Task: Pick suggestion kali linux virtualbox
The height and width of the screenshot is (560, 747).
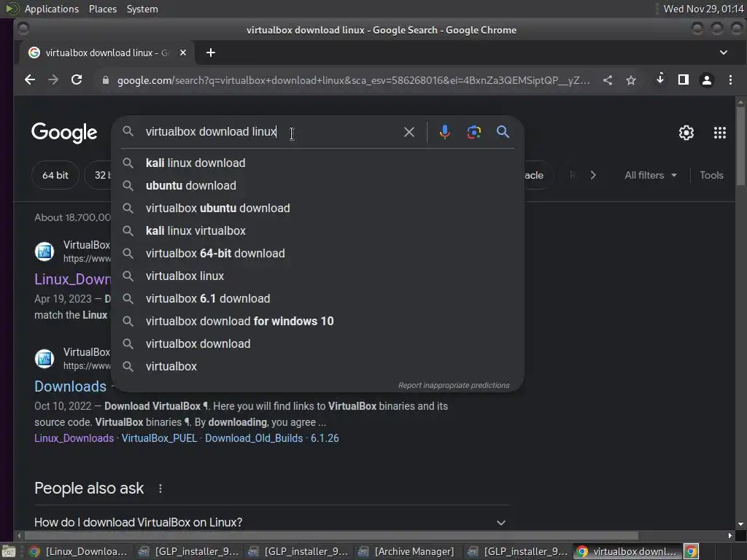Action: pyautogui.click(x=317, y=230)
